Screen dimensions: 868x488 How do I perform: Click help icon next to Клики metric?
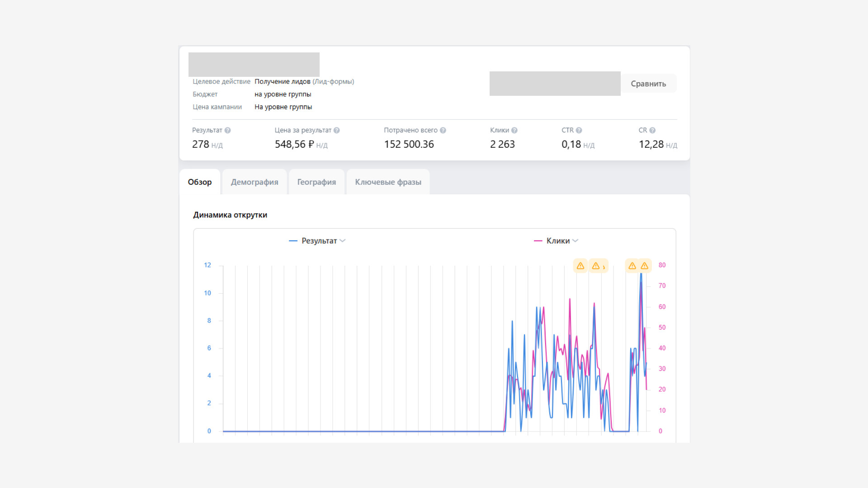[x=514, y=131]
